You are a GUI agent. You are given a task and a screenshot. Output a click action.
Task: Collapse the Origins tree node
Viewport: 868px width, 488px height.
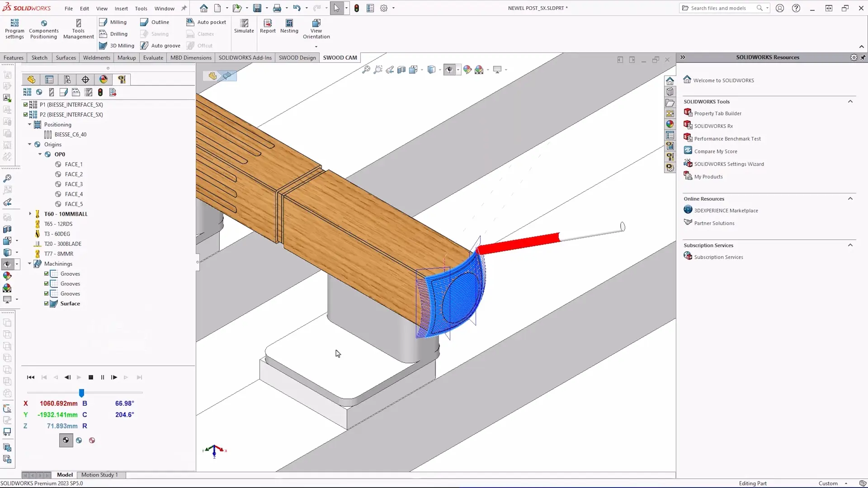click(x=29, y=144)
